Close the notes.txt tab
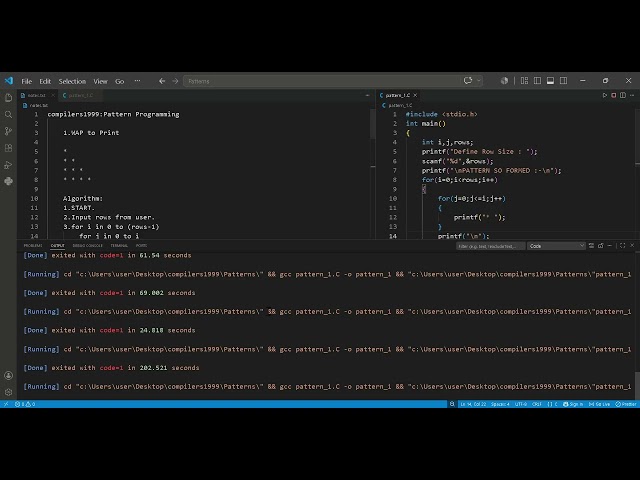Image resolution: width=640 pixels, height=480 pixels. (x=53, y=96)
